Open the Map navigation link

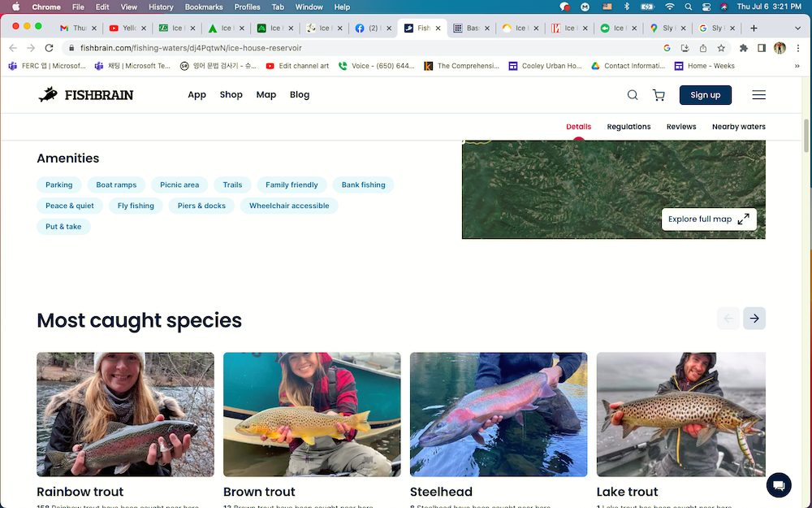(x=266, y=95)
